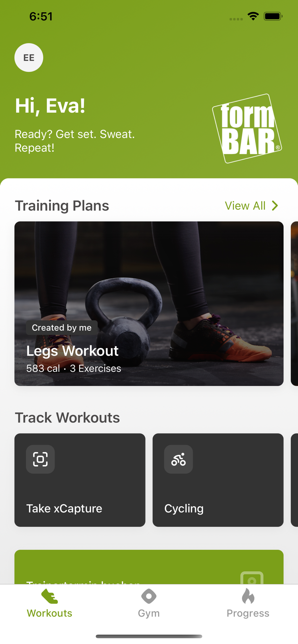The height and width of the screenshot is (644, 298).
Task: Tap the partially visible next training plan card
Action: tap(294, 304)
